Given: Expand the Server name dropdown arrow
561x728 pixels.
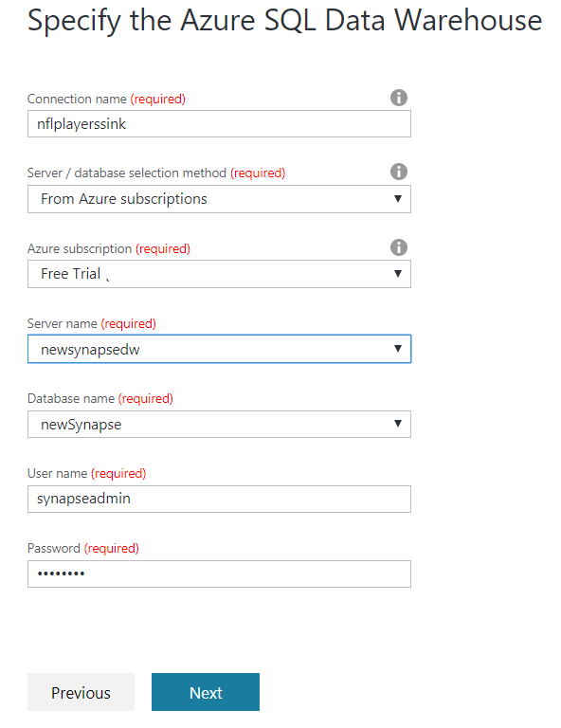Looking at the screenshot, I should point(397,348).
